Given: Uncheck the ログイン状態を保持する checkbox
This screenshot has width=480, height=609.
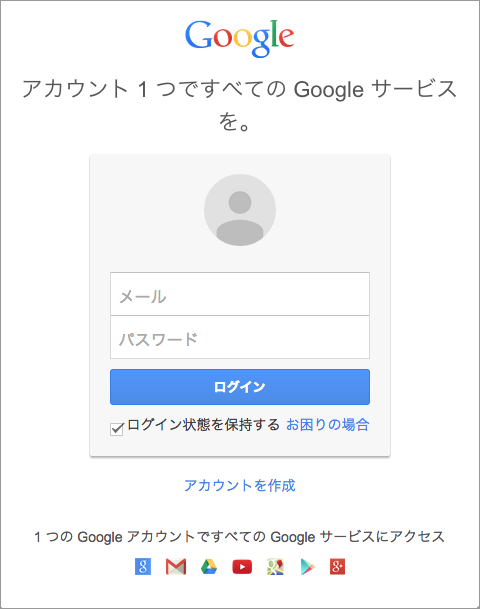Looking at the screenshot, I should coord(117,429).
